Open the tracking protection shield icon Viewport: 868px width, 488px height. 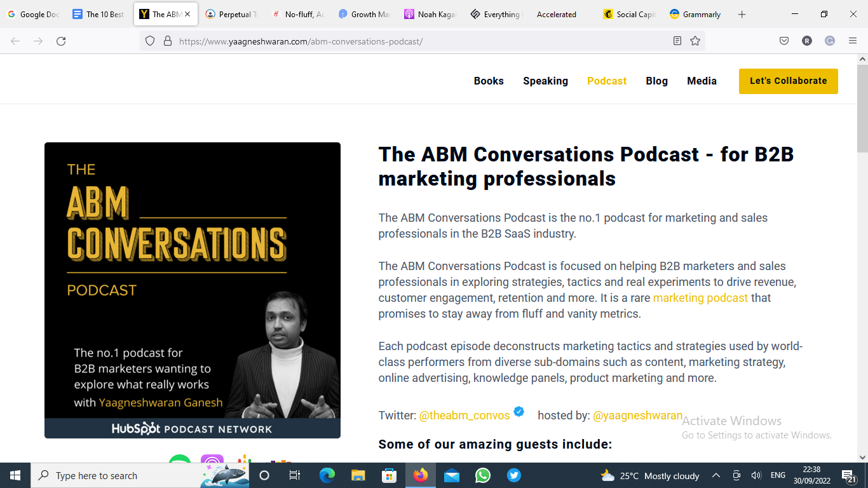[x=150, y=41]
